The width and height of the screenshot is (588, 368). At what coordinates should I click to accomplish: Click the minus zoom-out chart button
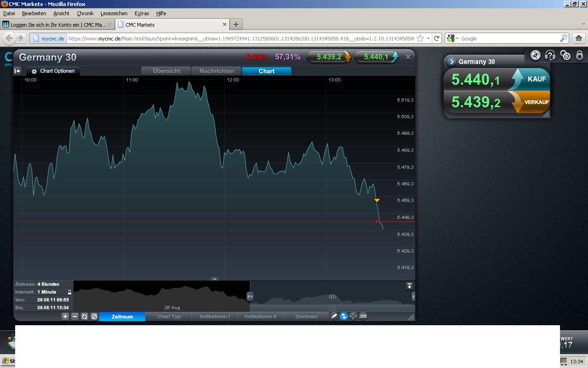[75, 316]
